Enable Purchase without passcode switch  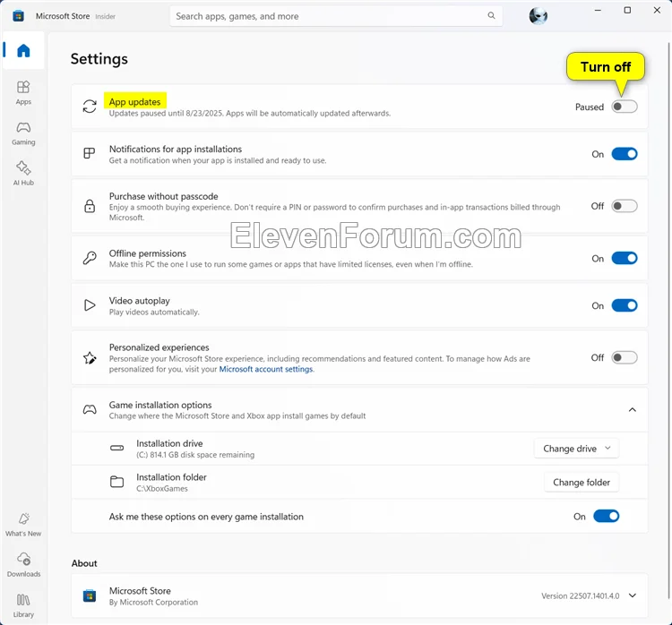coord(625,206)
